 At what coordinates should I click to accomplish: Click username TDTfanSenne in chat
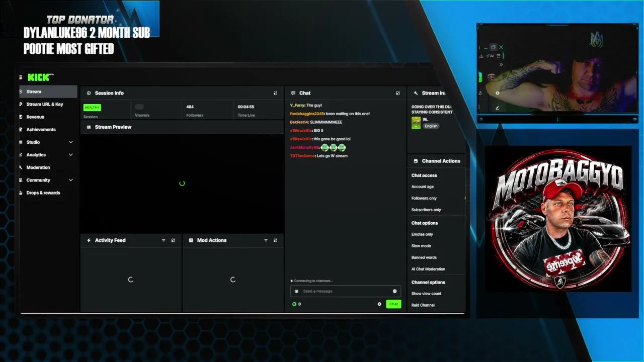click(302, 156)
